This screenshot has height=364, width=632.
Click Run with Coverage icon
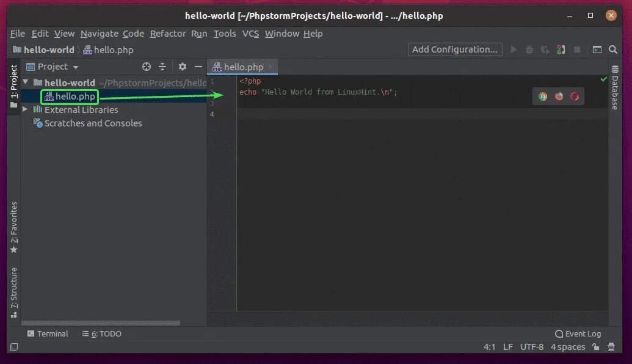[x=545, y=49]
